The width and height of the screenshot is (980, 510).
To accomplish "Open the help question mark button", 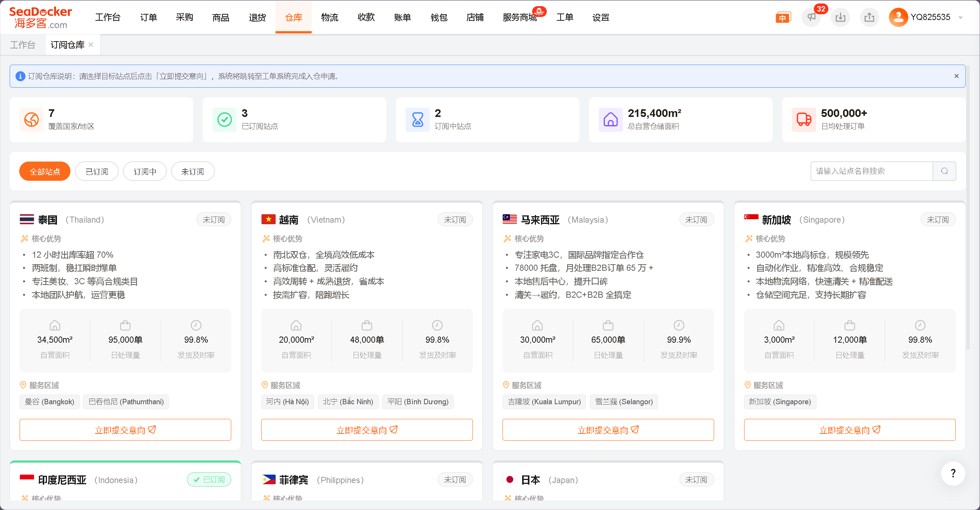I will coord(953,473).
